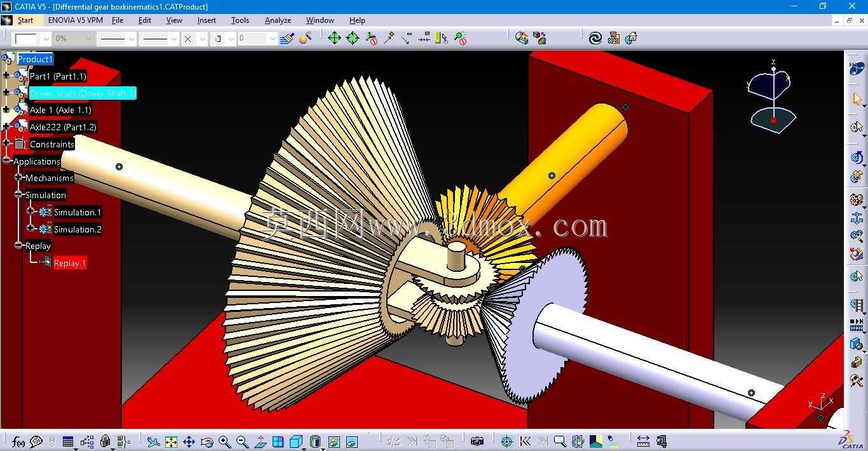
Task: Expand the Driver Shaft tree node
Action: [6, 93]
